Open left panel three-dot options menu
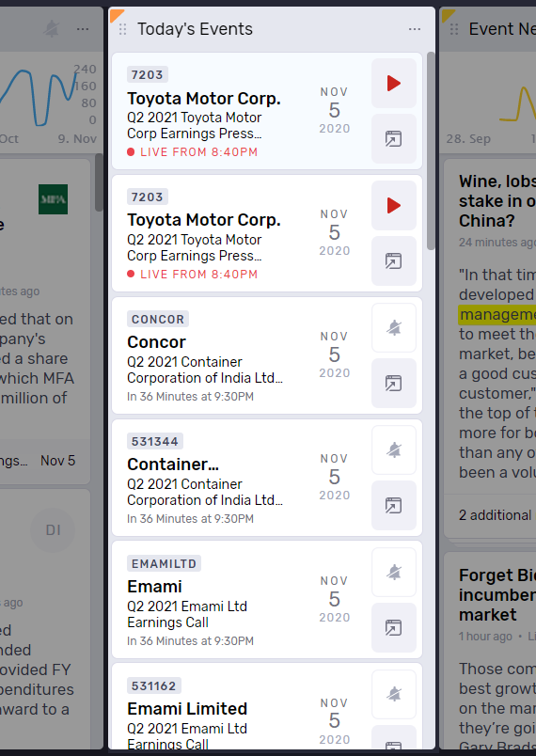 (x=83, y=29)
